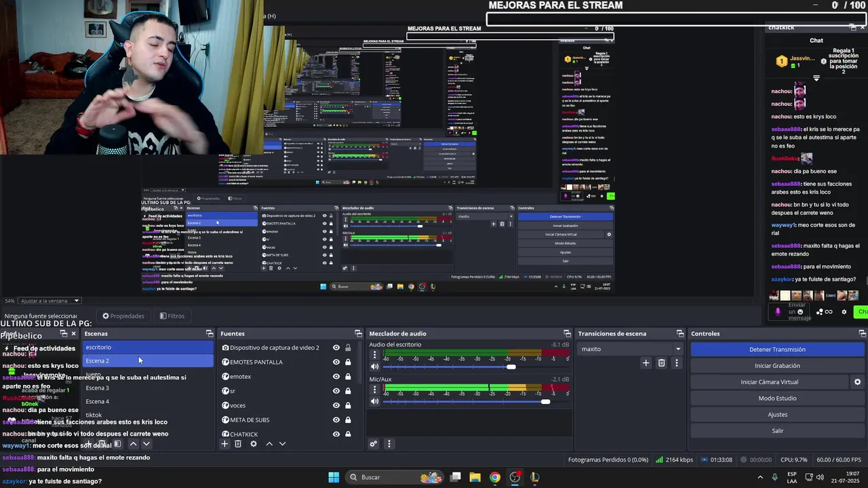Mute the Mic/Aux channel
The image size is (868, 488).
coord(374,401)
